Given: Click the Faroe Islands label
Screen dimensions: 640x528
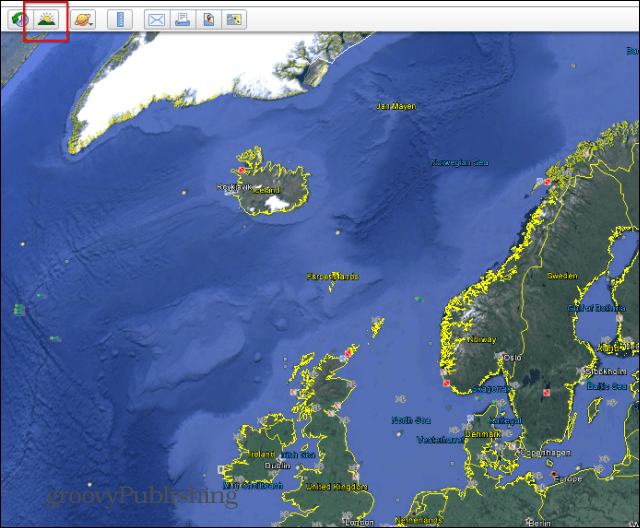Looking at the screenshot, I should click(333, 277).
